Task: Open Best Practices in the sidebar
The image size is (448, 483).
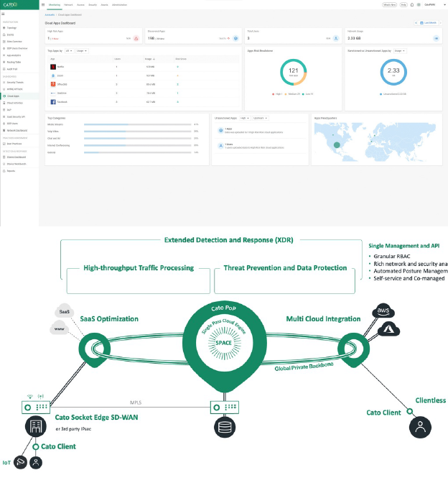Action: (x=14, y=144)
